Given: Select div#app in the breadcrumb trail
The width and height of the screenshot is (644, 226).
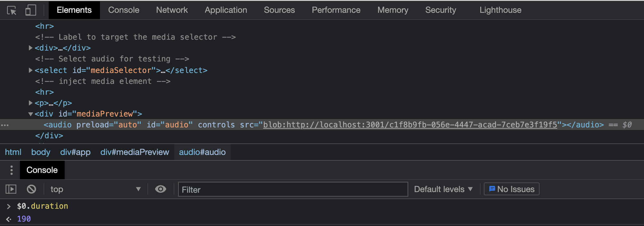Looking at the screenshot, I should pyautogui.click(x=75, y=152).
